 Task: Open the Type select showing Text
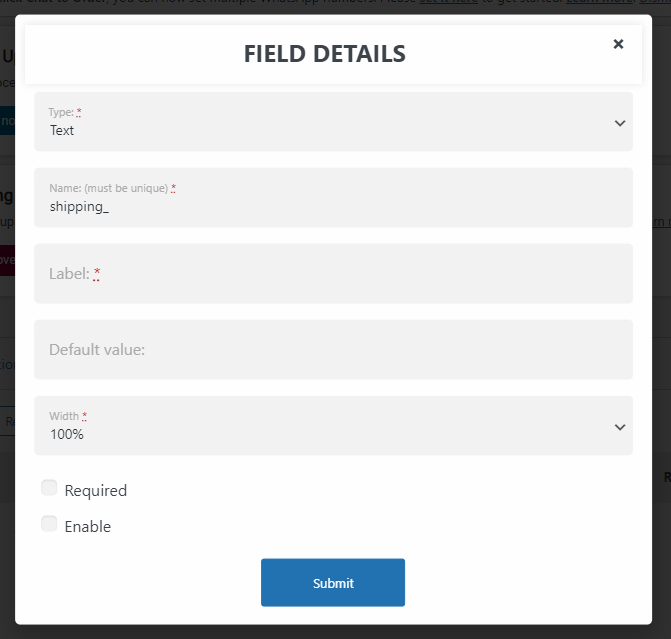333,122
